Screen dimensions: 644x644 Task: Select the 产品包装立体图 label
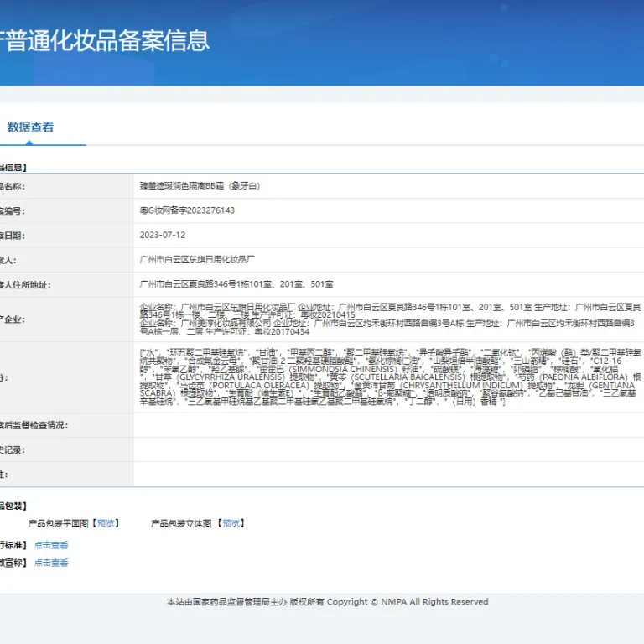point(181,523)
